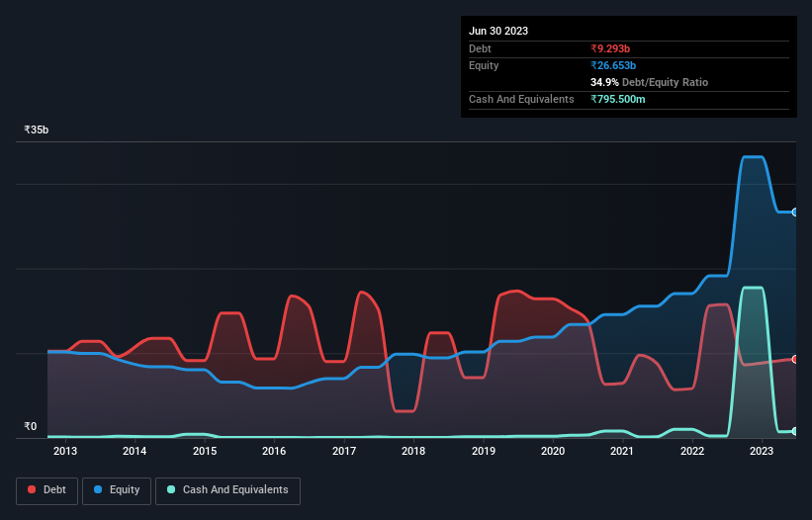Toggle the Cash And Equivalents legend button
812x520 pixels.
[227, 490]
